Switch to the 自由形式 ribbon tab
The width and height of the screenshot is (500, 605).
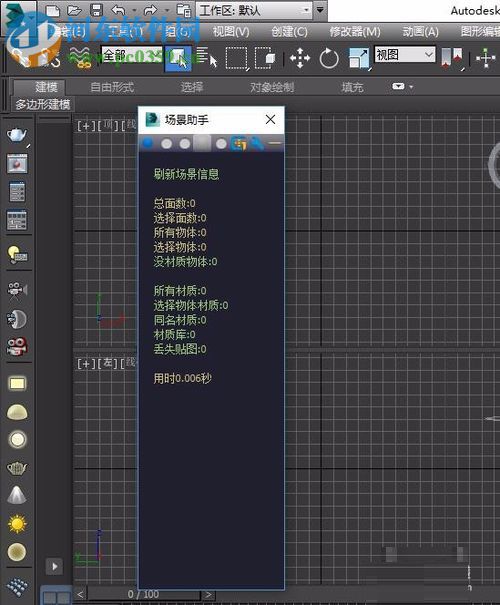112,87
